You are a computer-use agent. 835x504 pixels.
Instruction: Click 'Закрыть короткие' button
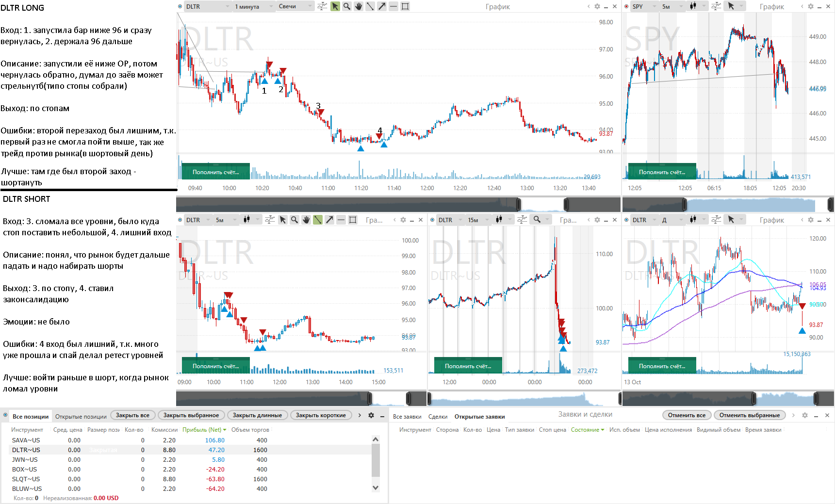point(321,415)
